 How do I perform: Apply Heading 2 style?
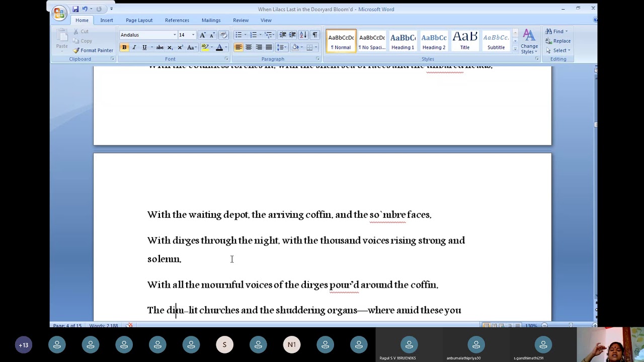(x=434, y=41)
